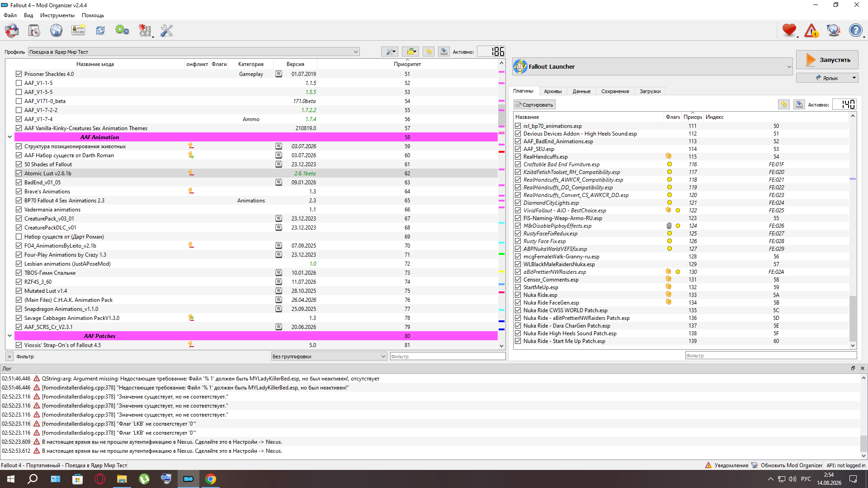Open Nexus via the globe toolbar icon
The width and height of the screenshot is (868, 488).
point(56,31)
